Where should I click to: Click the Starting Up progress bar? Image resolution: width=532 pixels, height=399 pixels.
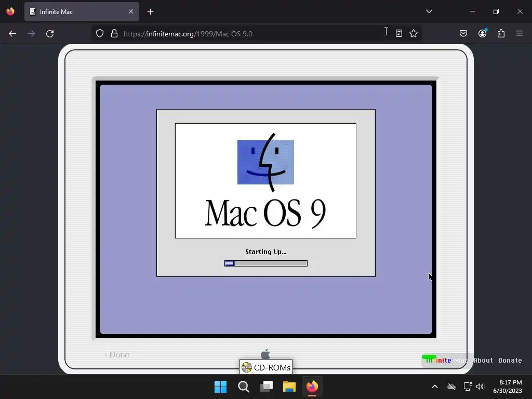coord(266,263)
